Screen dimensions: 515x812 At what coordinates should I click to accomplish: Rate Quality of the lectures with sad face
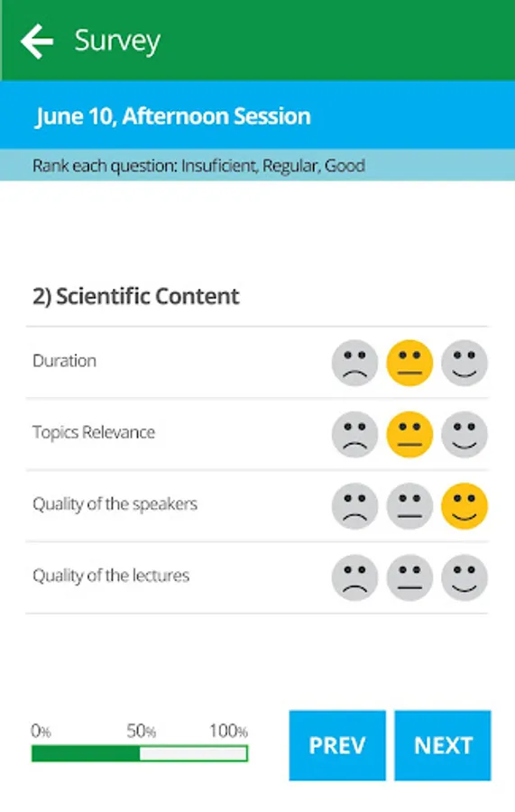coord(354,577)
